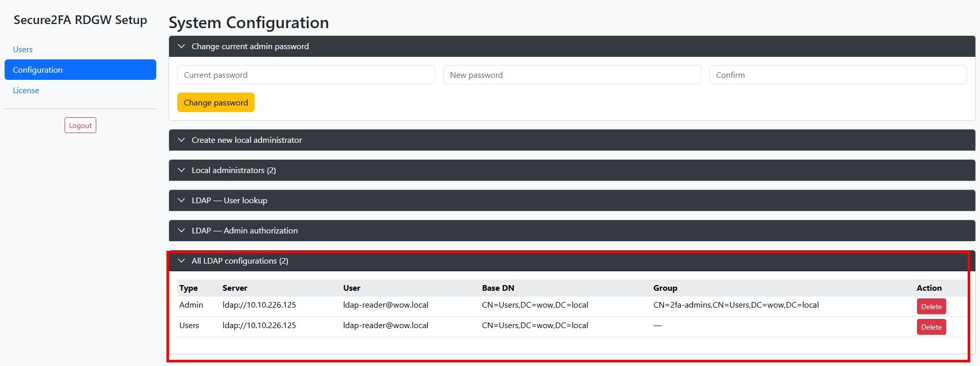Click into the New password field
980x366 pixels.
point(572,75)
